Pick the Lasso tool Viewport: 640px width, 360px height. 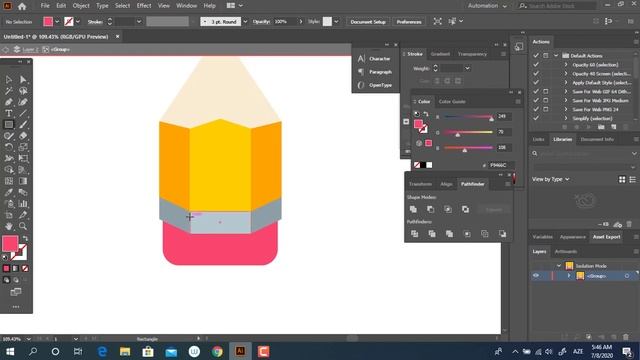pos(23,91)
